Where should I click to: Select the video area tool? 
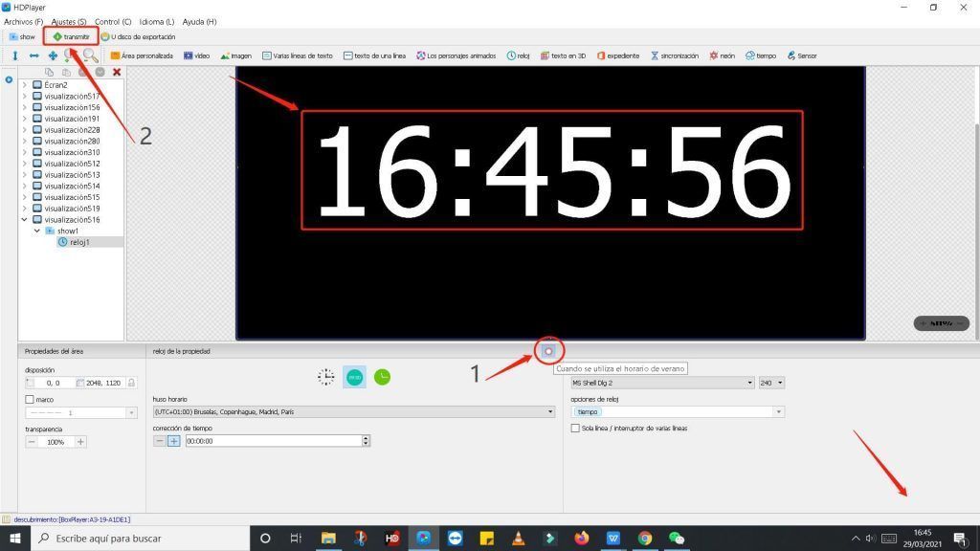tap(196, 55)
